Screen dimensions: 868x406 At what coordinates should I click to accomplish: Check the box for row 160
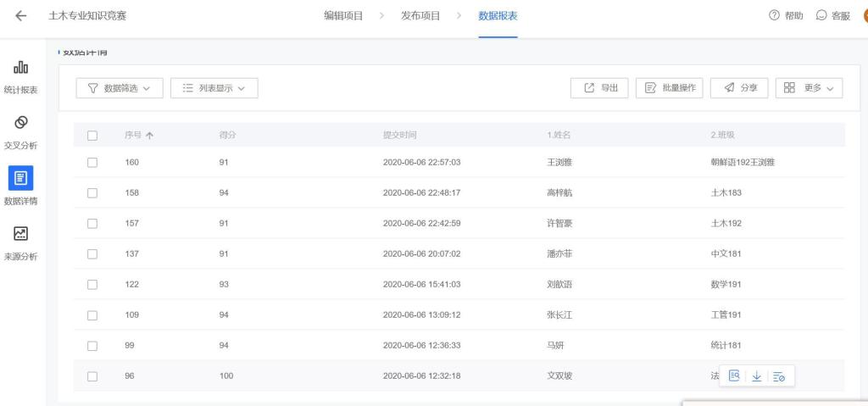tap(93, 162)
